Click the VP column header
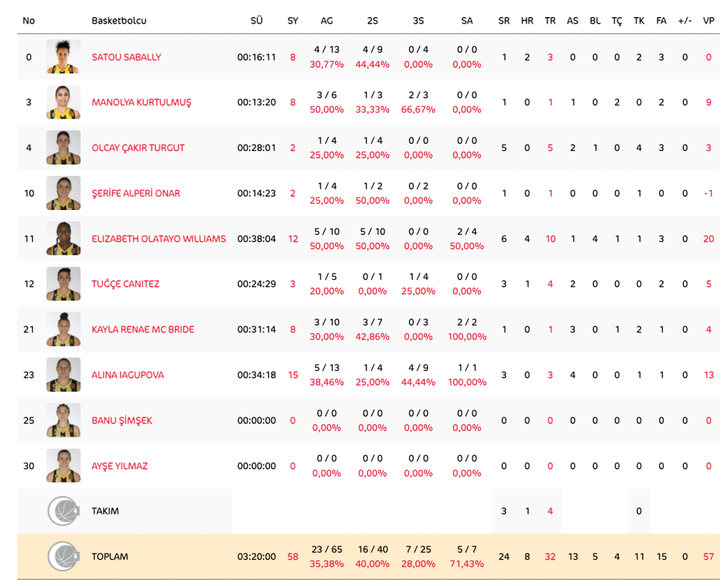The width and height of the screenshot is (728, 586). click(x=708, y=21)
